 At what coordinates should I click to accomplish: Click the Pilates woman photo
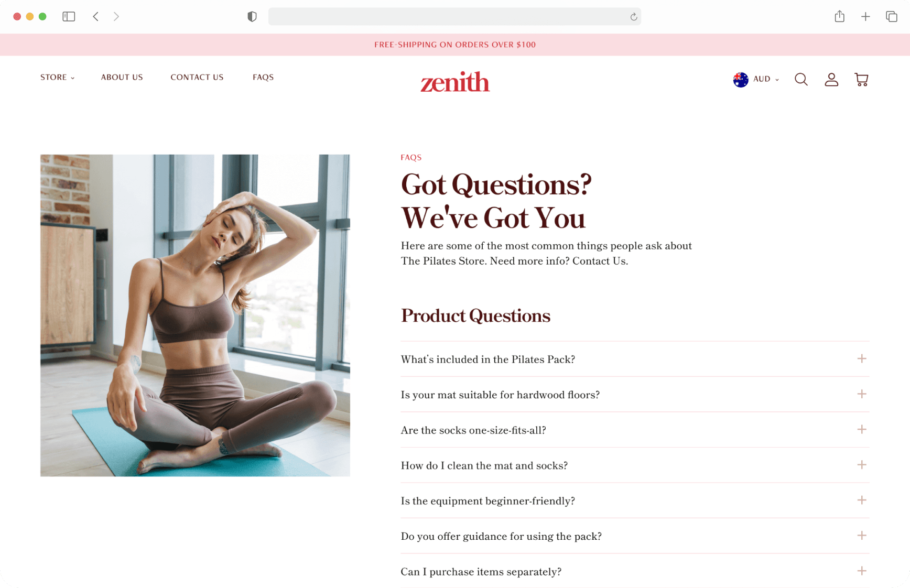tap(195, 315)
